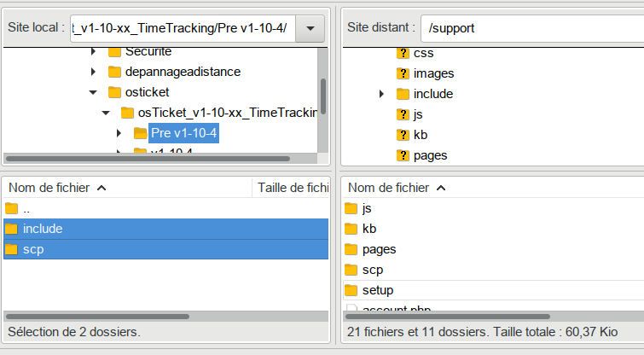This screenshot has width=644, height=355.
Task: Open the Site local path dropdown
Action: click(310, 28)
